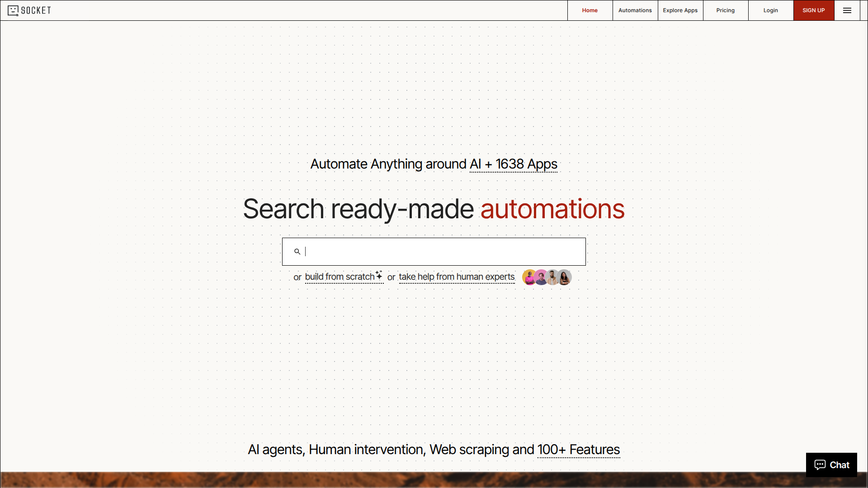Click the last human expert avatar
This screenshot has width=868, height=488.
[564, 277]
